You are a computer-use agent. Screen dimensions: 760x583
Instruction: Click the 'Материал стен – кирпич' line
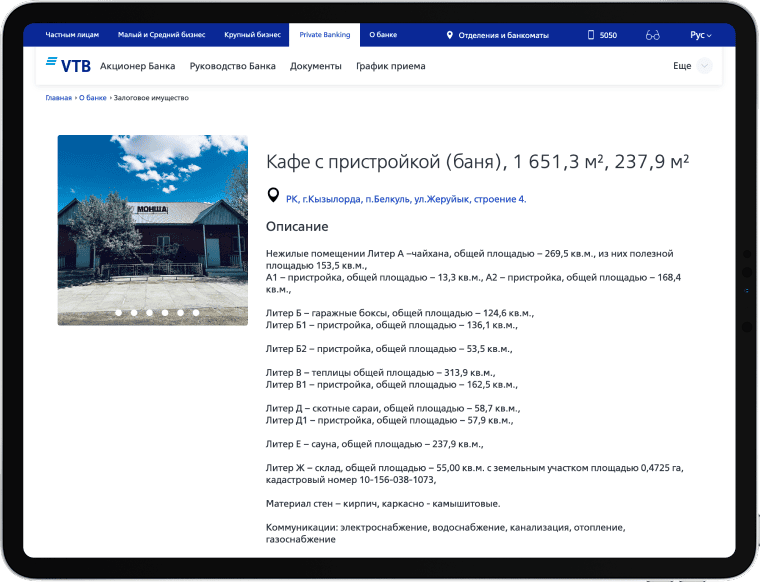[x=383, y=504]
